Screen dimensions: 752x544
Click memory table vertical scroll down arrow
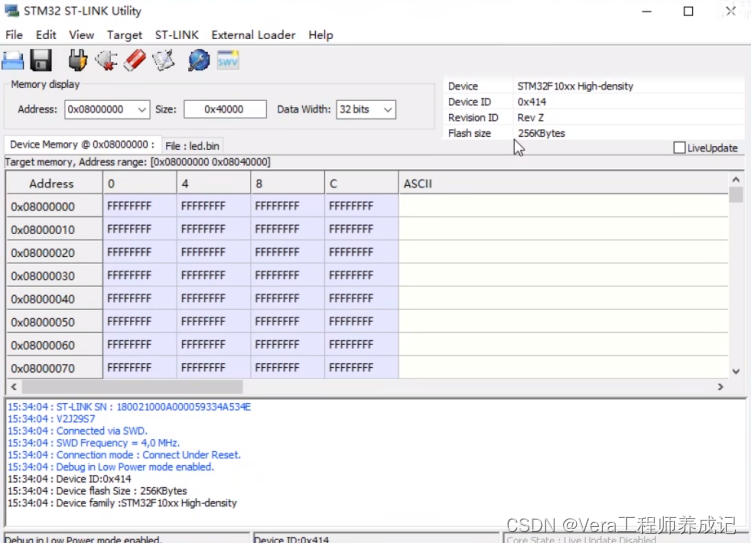[736, 371]
